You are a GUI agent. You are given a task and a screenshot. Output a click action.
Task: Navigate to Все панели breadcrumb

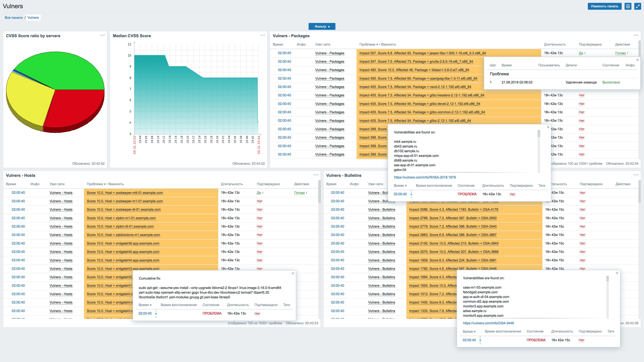pyautogui.click(x=14, y=17)
